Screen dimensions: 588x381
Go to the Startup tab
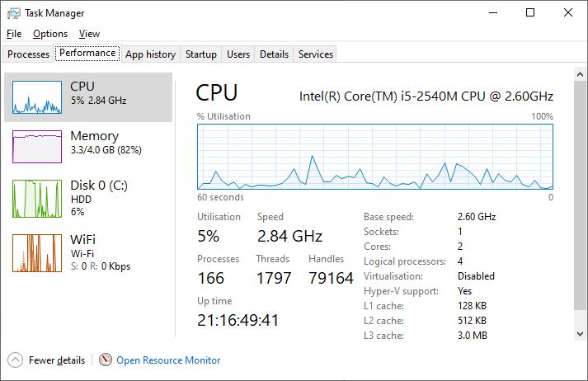pyautogui.click(x=200, y=54)
